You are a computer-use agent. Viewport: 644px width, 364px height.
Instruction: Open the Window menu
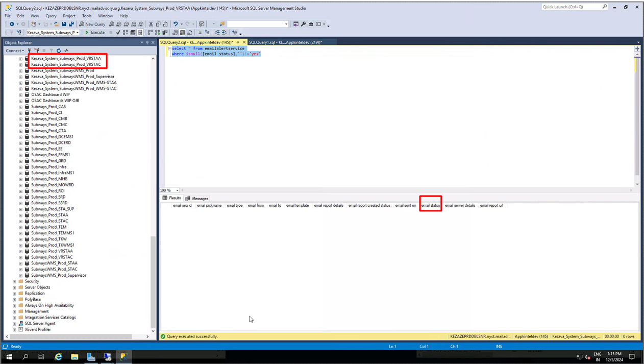(x=106, y=16)
